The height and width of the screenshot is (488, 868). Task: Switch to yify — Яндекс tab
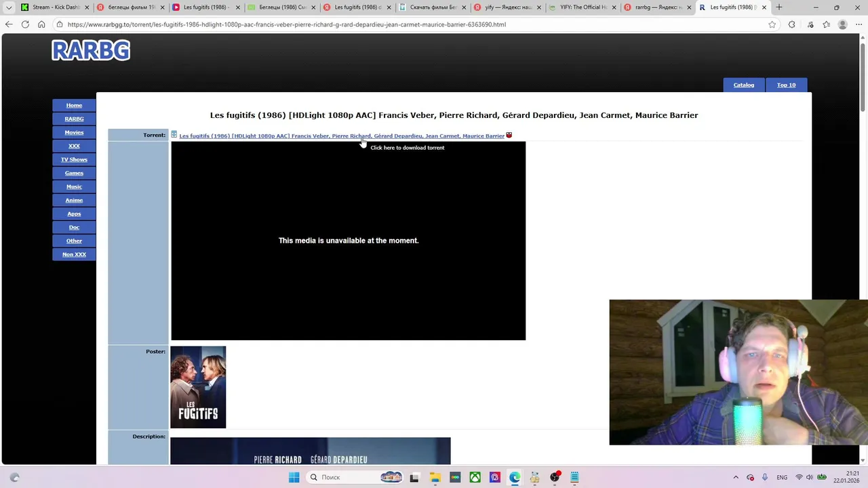[x=507, y=7]
